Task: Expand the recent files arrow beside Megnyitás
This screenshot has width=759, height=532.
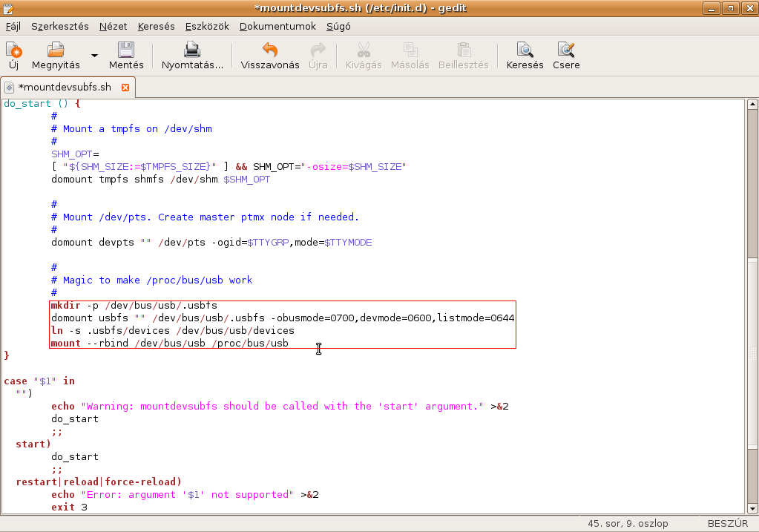Action: (94, 55)
